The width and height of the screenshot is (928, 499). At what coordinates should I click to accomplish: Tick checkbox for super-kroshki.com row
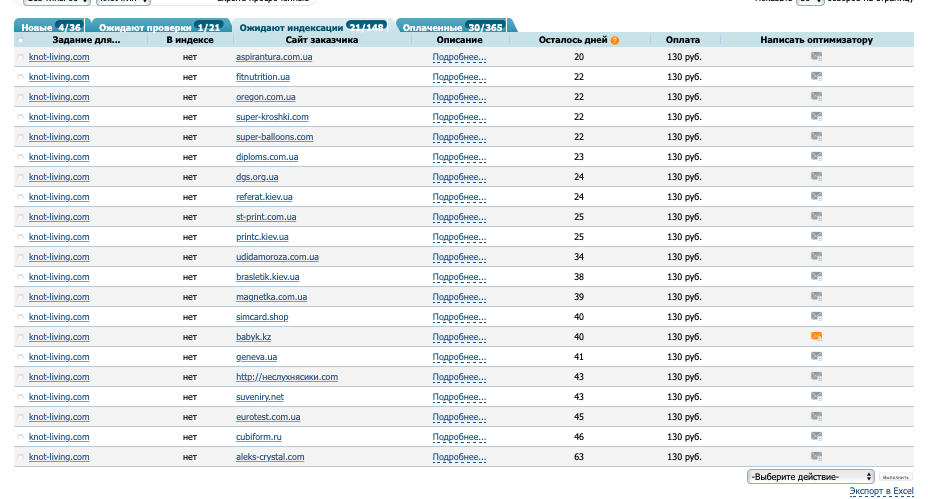click(x=21, y=117)
